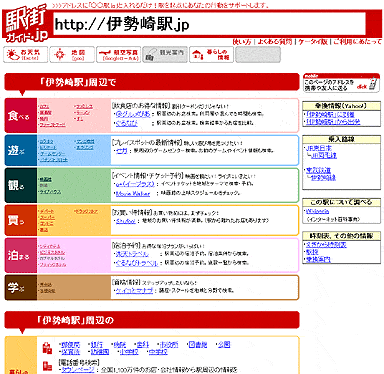Select the 学ぶ category tile
The image size is (384, 374).
(x=21, y=287)
